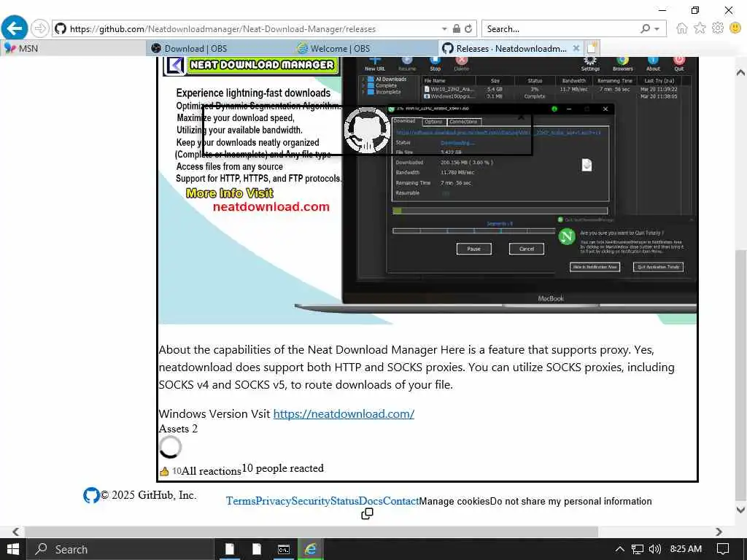747x560 pixels.
Task: Click the address bar URL text
Action: [x=222, y=29]
